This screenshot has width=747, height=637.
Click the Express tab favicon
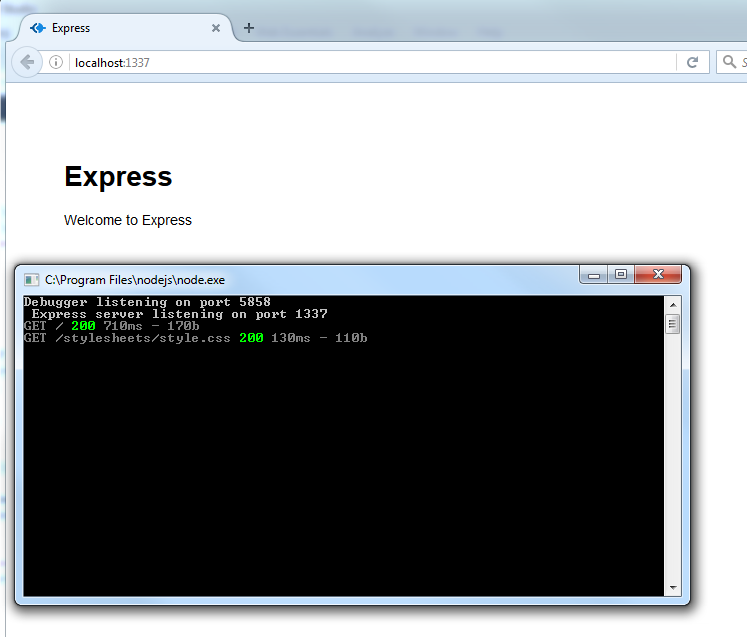(x=38, y=28)
